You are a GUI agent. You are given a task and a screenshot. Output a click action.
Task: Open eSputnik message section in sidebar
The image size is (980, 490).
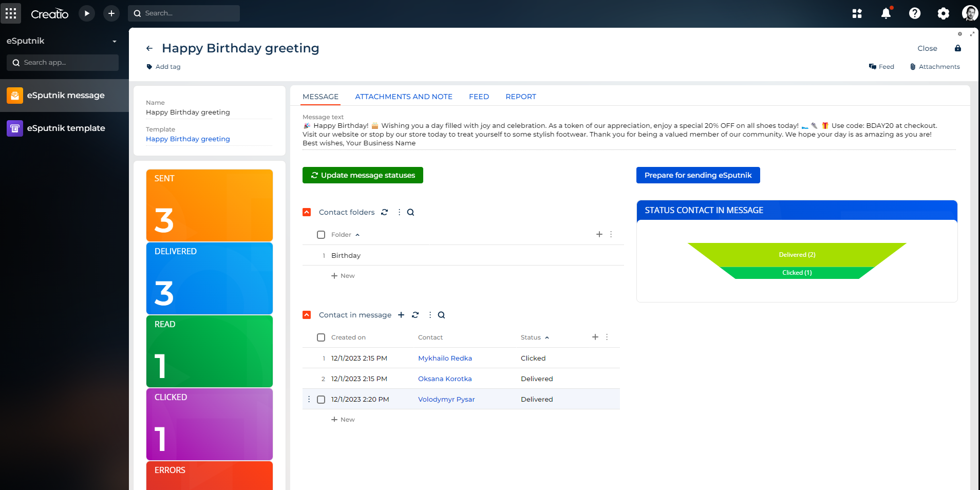click(64, 96)
